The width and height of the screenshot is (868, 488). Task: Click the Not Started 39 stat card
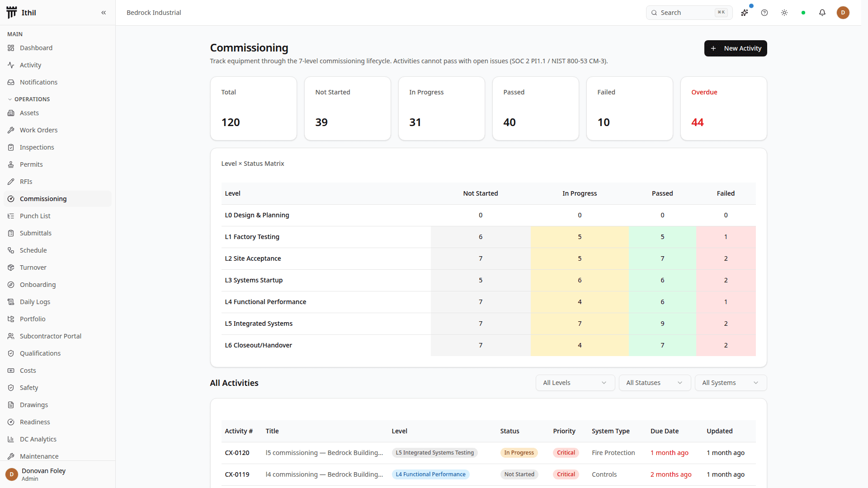pyautogui.click(x=347, y=108)
